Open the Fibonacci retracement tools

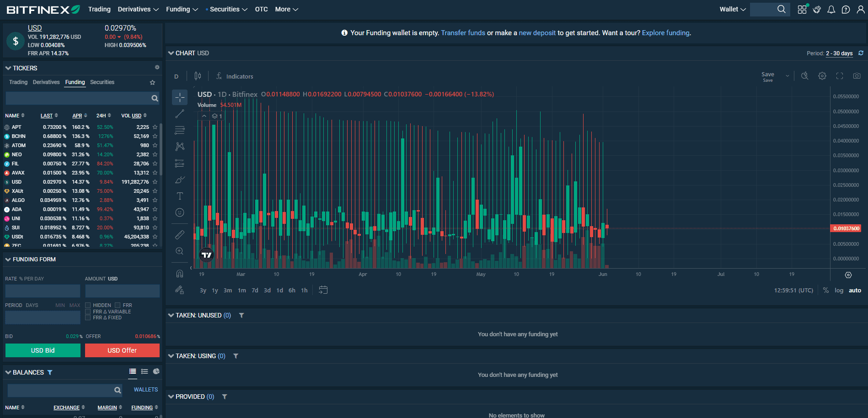[180, 130]
